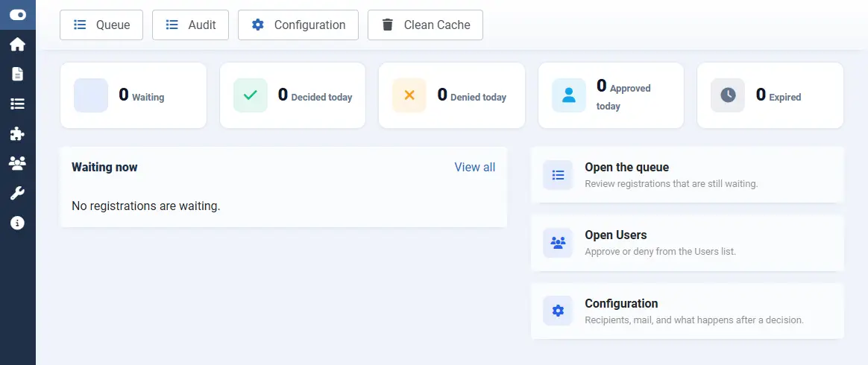The image size is (868, 365).
Task: Open the Components puzzle piece sidebar icon
Action: [x=18, y=134]
